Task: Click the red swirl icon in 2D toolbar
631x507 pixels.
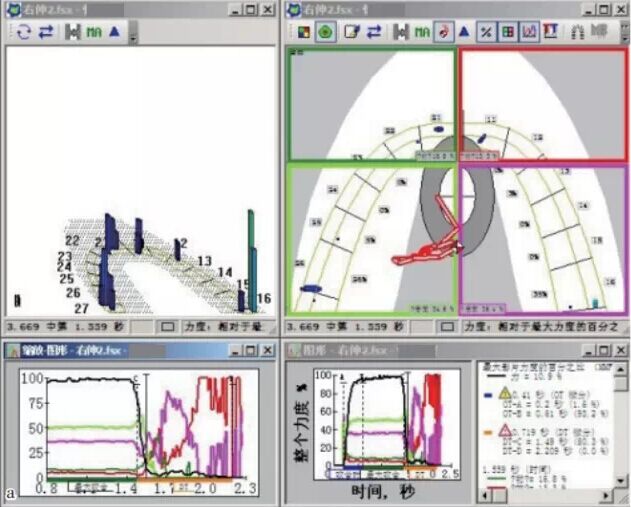Action: click(444, 31)
